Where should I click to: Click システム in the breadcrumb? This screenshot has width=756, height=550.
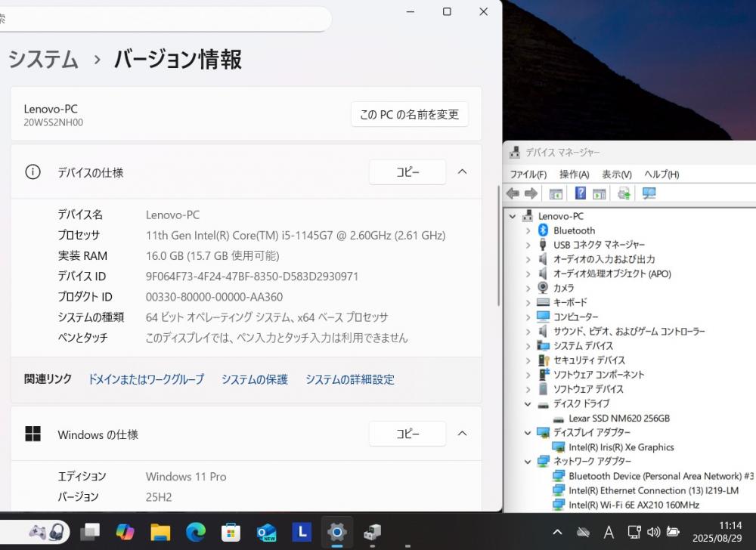point(43,59)
